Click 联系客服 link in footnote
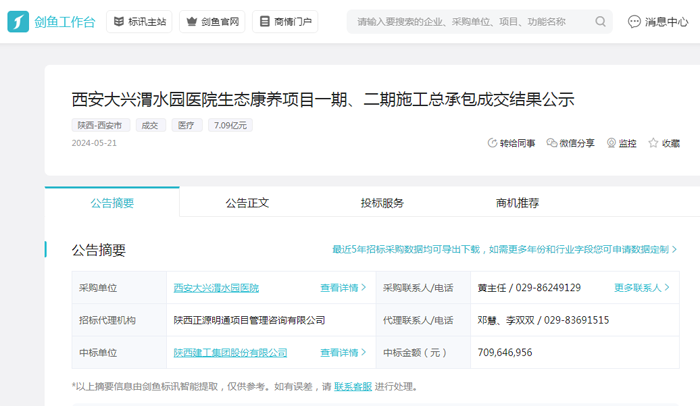700x406 pixels. (x=353, y=386)
